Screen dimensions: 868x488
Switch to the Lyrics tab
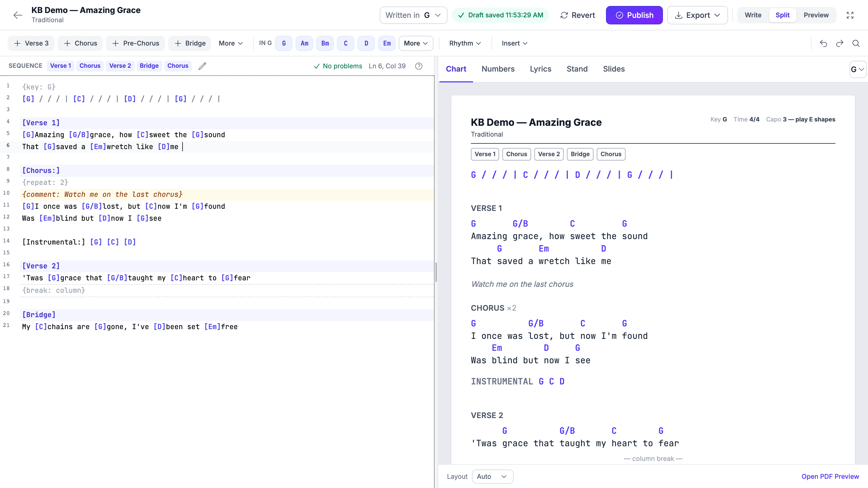541,69
